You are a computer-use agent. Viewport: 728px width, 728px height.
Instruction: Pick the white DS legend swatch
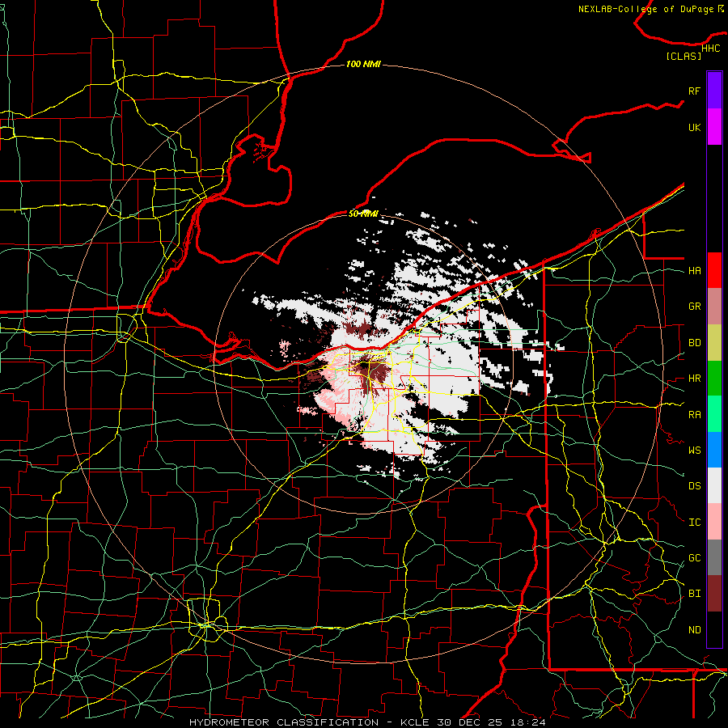(x=714, y=485)
